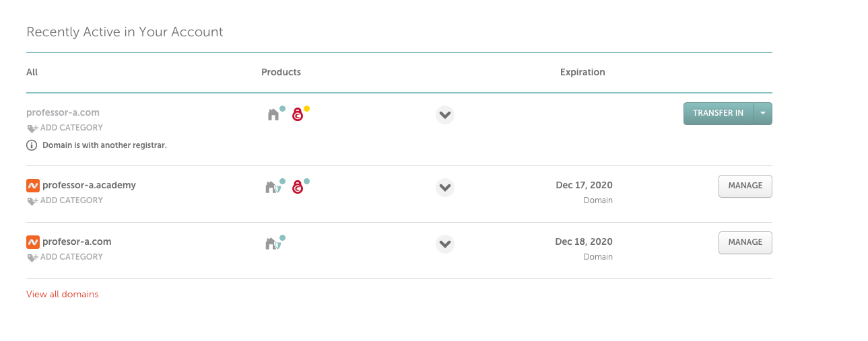Click red SSL lock icon for professor-a.com

pos(298,115)
